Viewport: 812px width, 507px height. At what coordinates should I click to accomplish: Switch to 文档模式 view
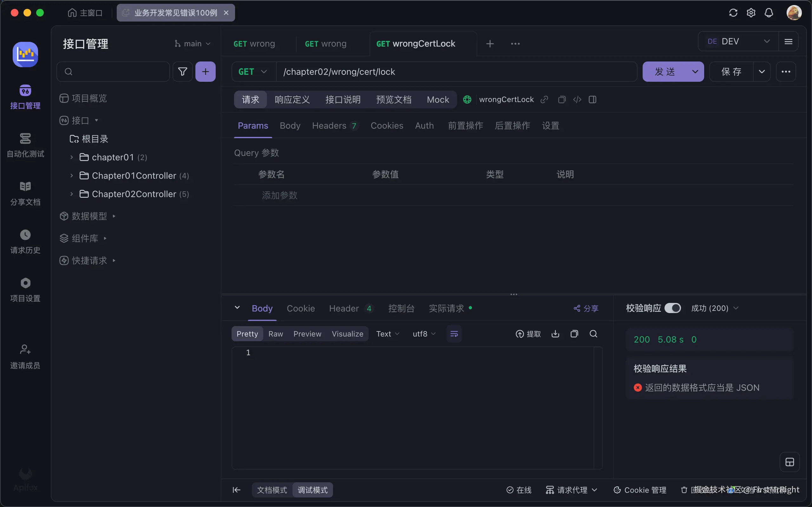click(x=272, y=490)
